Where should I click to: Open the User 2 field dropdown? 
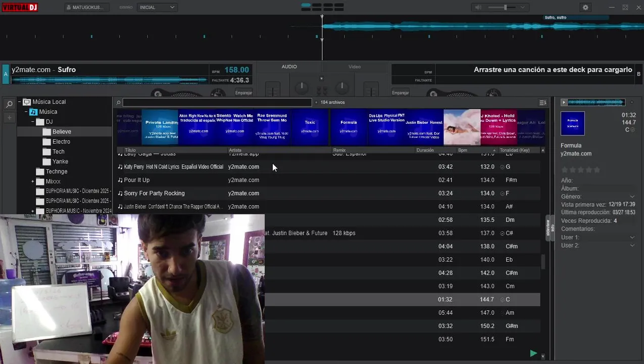(632, 245)
